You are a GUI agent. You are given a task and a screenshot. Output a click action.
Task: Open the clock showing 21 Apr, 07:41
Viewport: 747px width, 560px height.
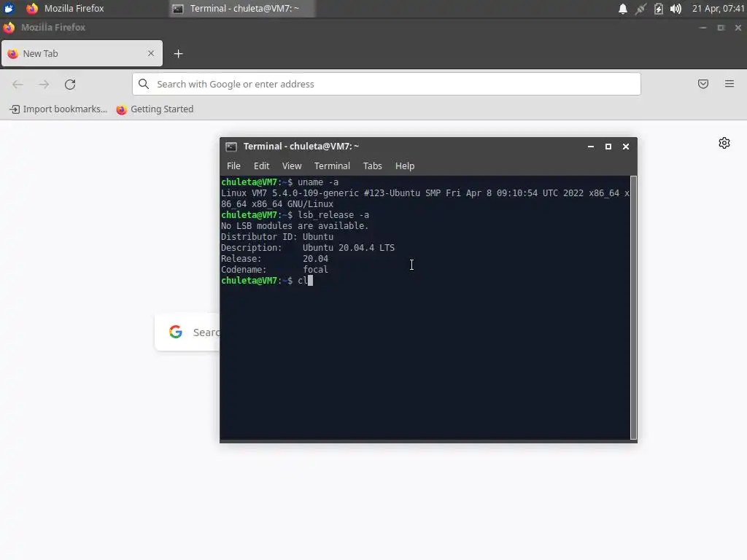click(x=718, y=9)
